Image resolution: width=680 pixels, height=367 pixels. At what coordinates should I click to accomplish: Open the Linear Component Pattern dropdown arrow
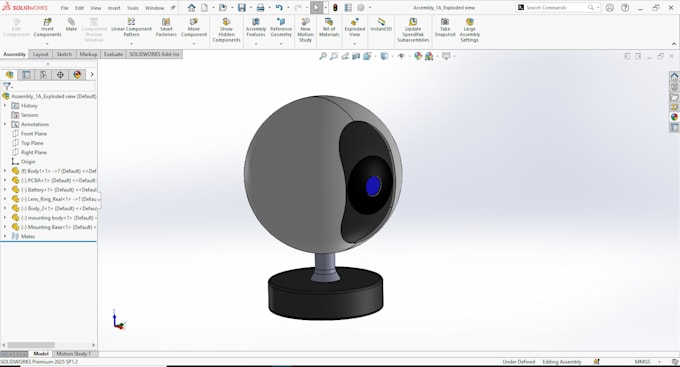pyautogui.click(x=131, y=44)
